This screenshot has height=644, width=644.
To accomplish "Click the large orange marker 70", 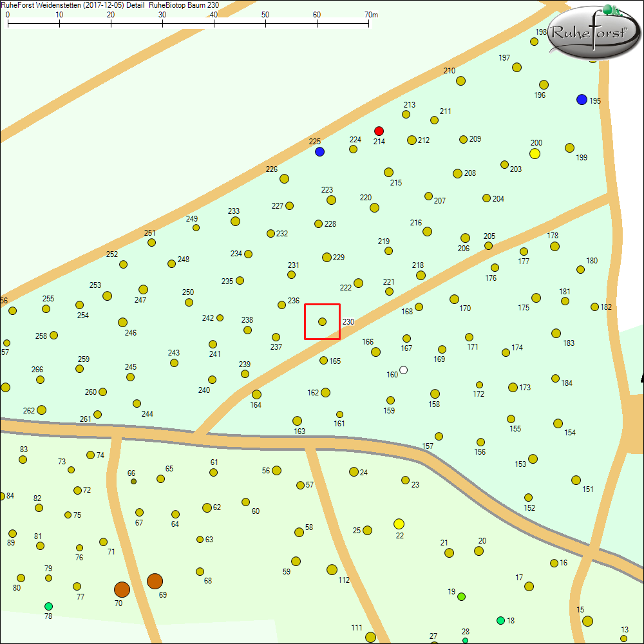I will (x=122, y=589).
